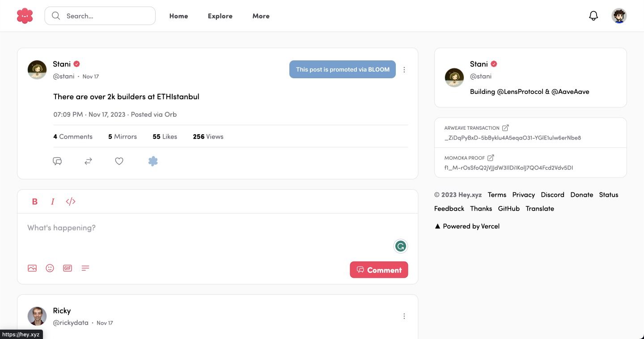
Task: Open the Feedback footer link
Action: (449, 208)
